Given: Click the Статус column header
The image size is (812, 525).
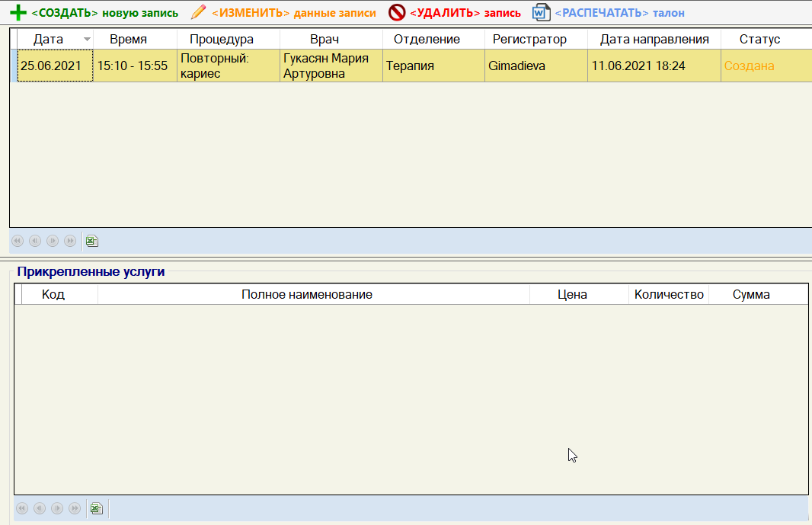Looking at the screenshot, I should tap(759, 40).
